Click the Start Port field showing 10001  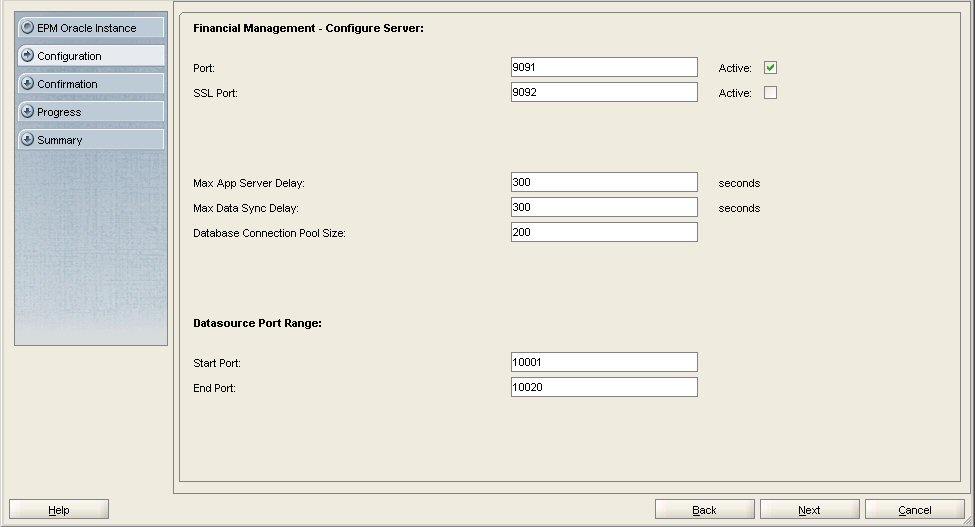[x=604, y=362]
